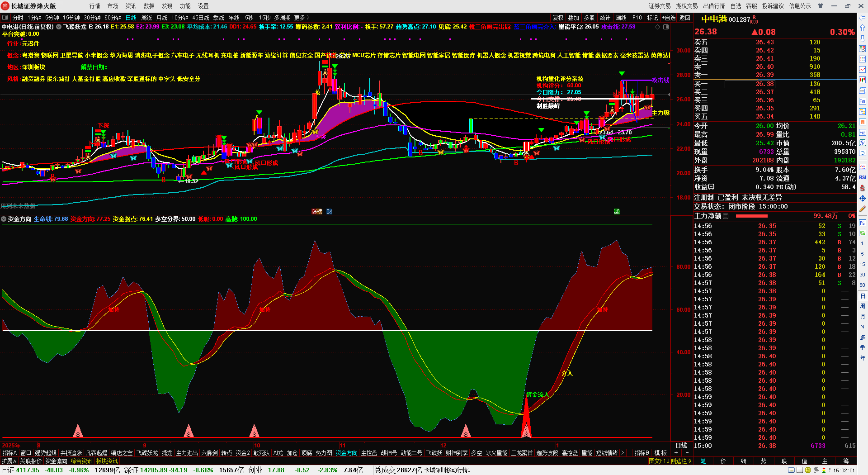Select the 60 minute period in sidebar
The width and height of the screenshot is (868, 475).
pos(863,285)
